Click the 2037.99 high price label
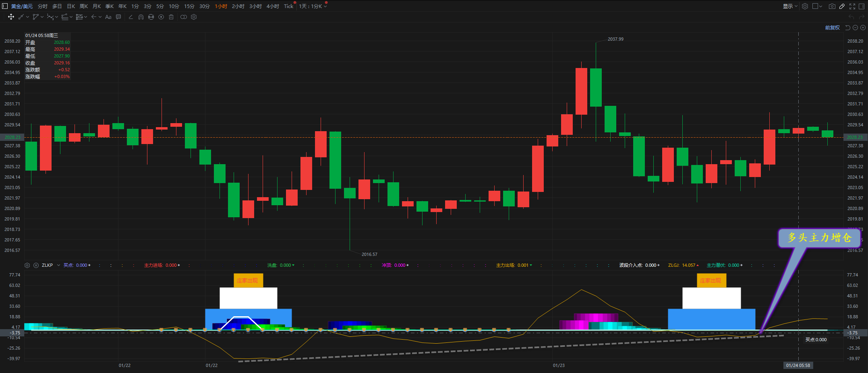 tap(615, 39)
